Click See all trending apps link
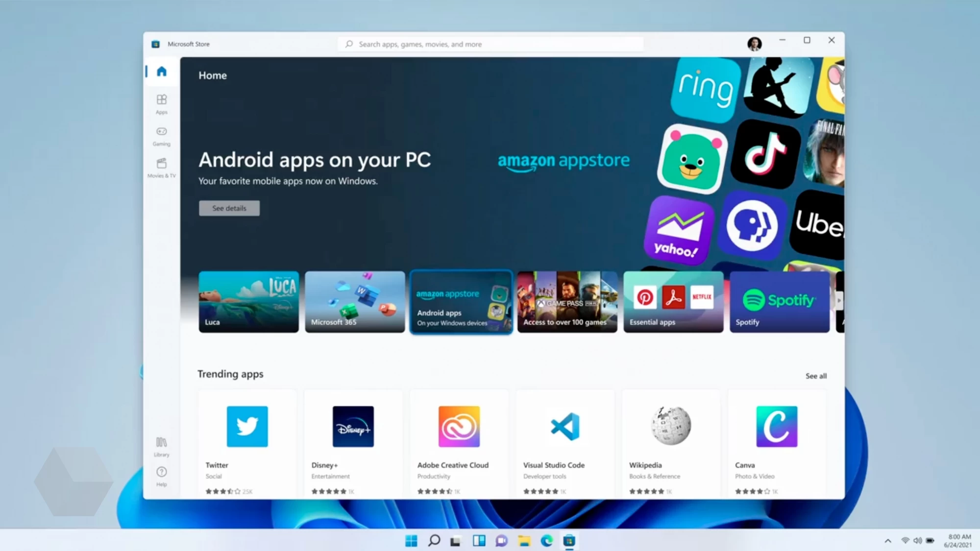Image resolution: width=980 pixels, height=551 pixels. pos(816,375)
